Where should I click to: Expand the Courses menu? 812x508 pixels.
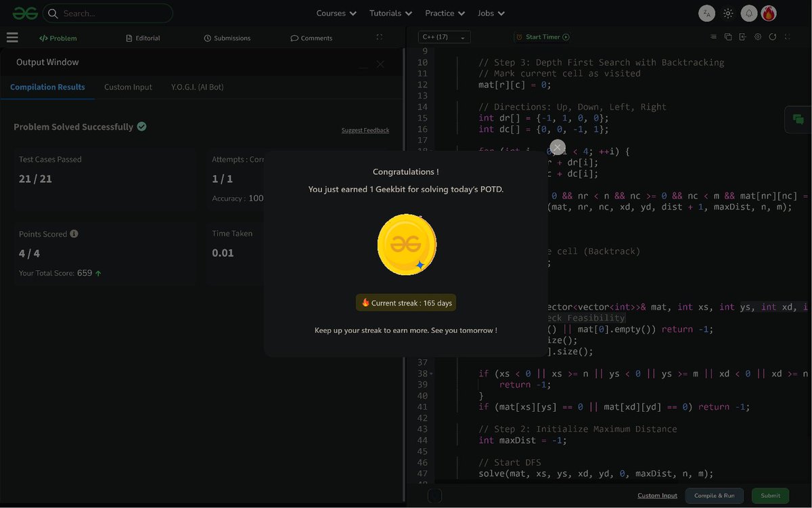click(336, 13)
